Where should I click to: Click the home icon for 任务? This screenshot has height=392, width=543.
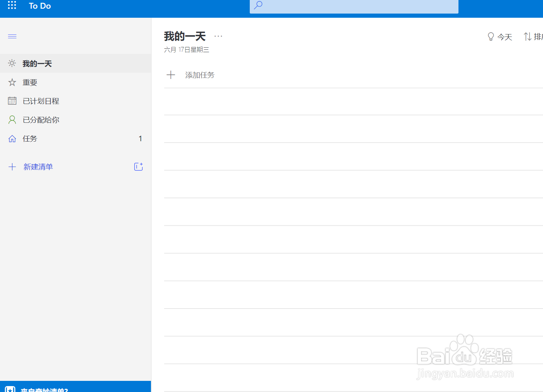pyautogui.click(x=12, y=139)
